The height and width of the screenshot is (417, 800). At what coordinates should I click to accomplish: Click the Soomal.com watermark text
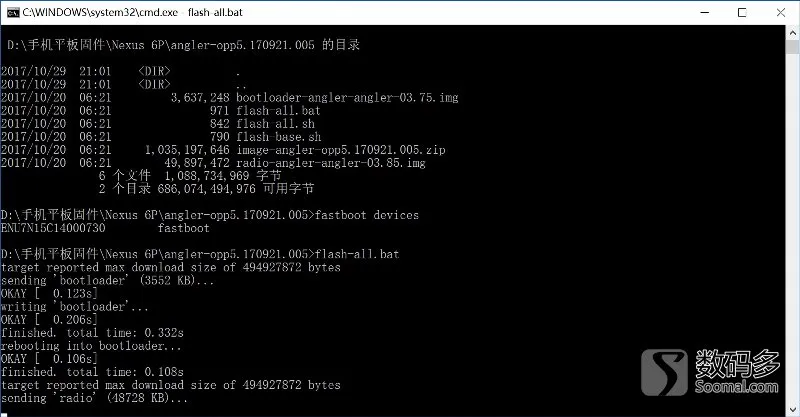coord(736,387)
